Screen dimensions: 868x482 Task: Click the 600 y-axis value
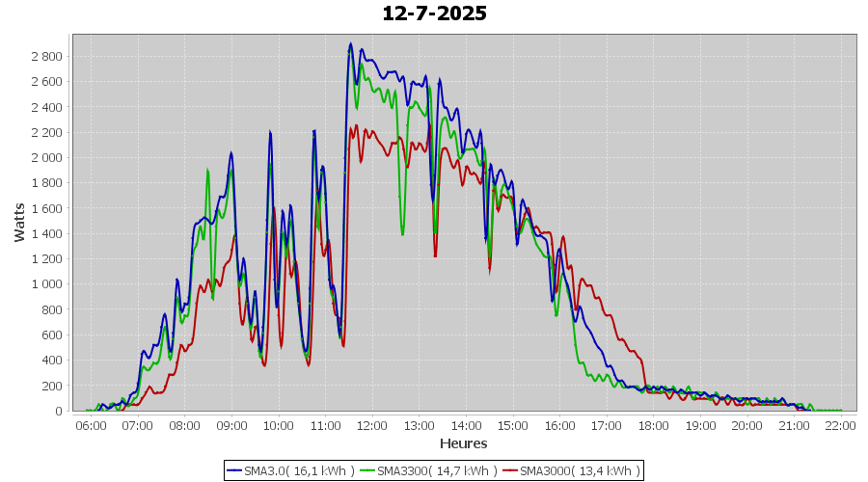[51, 335]
